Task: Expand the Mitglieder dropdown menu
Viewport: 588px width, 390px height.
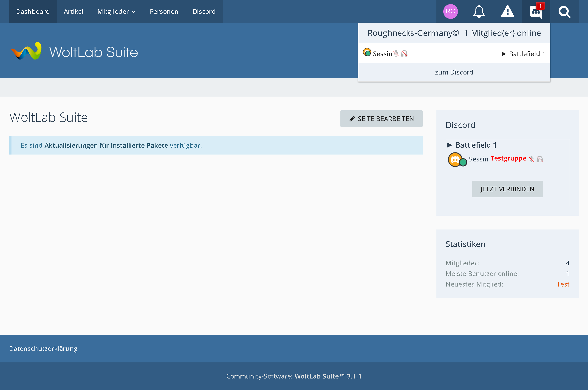Action: click(x=116, y=11)
